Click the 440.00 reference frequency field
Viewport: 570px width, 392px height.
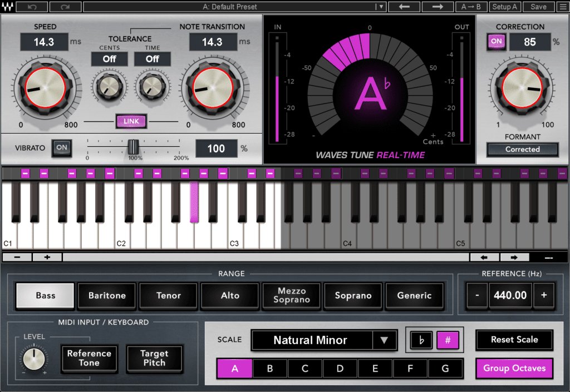[x=510, y=295]
